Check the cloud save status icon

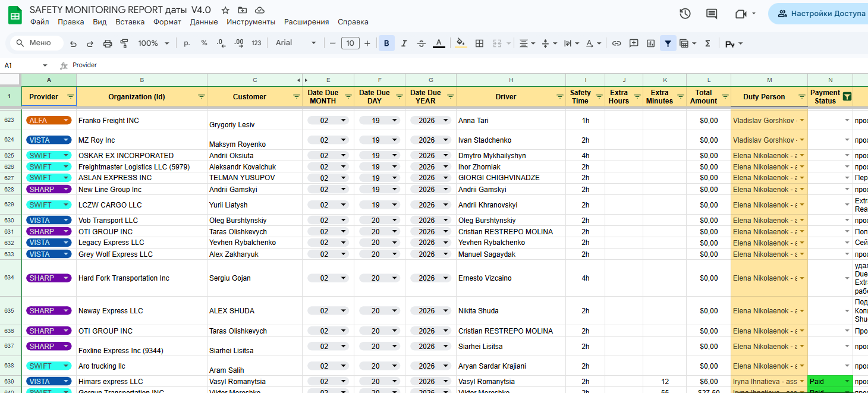pyautogui.click(x=259, y=10)
